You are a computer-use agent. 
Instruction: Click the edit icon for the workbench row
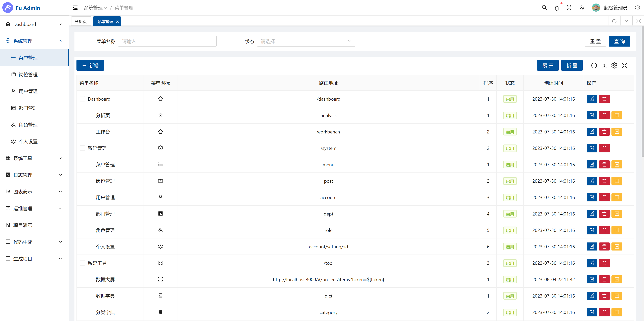coord(592,132)
